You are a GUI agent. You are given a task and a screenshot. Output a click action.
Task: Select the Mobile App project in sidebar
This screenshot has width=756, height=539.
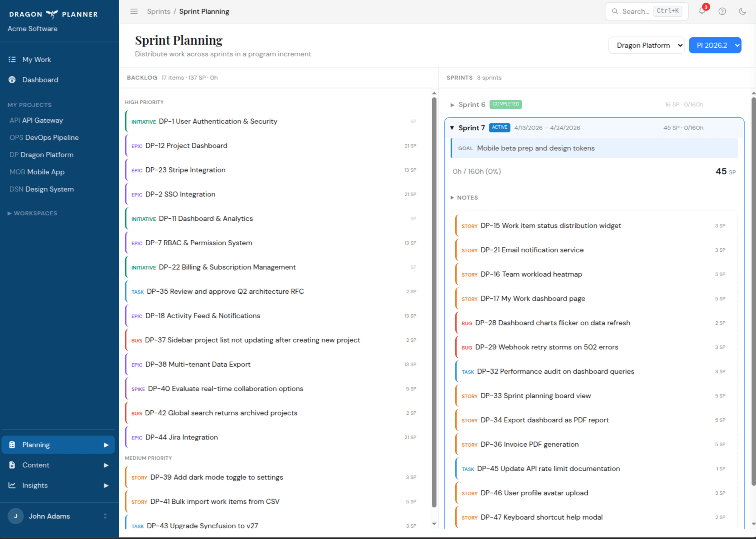coord(37,171)
